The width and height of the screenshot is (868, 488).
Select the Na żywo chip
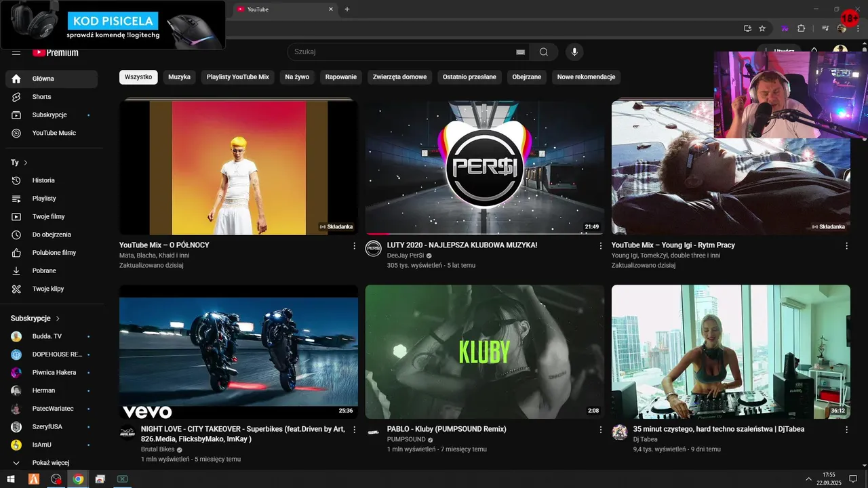(297, 77)
